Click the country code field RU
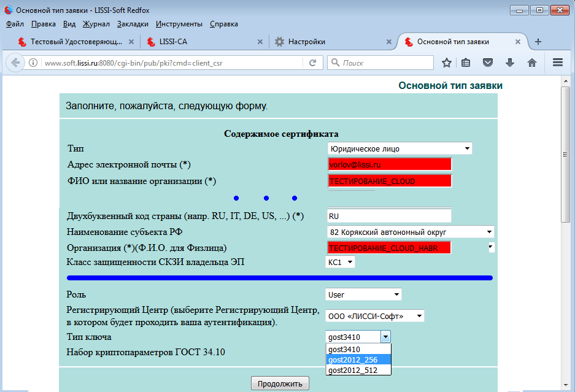The width and height of the screenshot is (575, 392). pos(389,215)
